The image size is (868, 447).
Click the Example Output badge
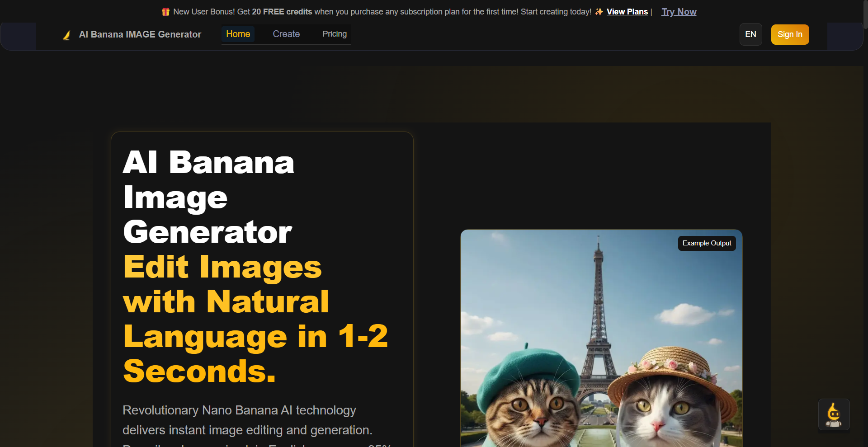[707, 243]
